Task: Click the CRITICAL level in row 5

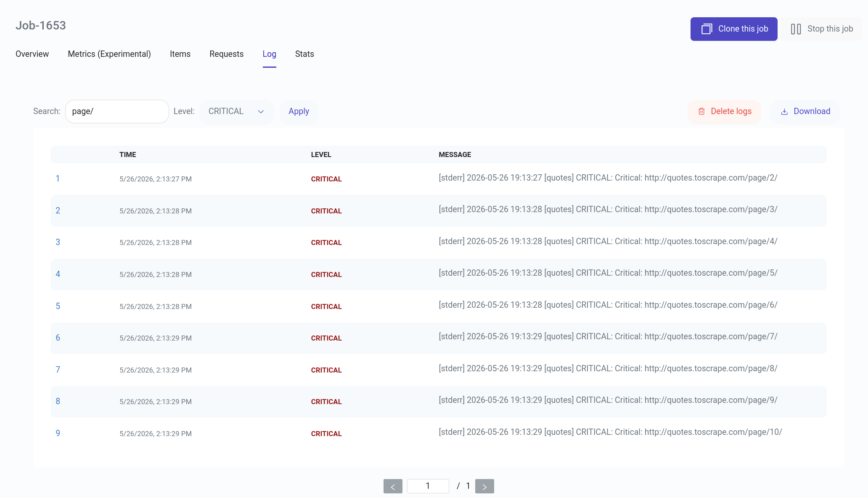Action: [x=326, y=306]
